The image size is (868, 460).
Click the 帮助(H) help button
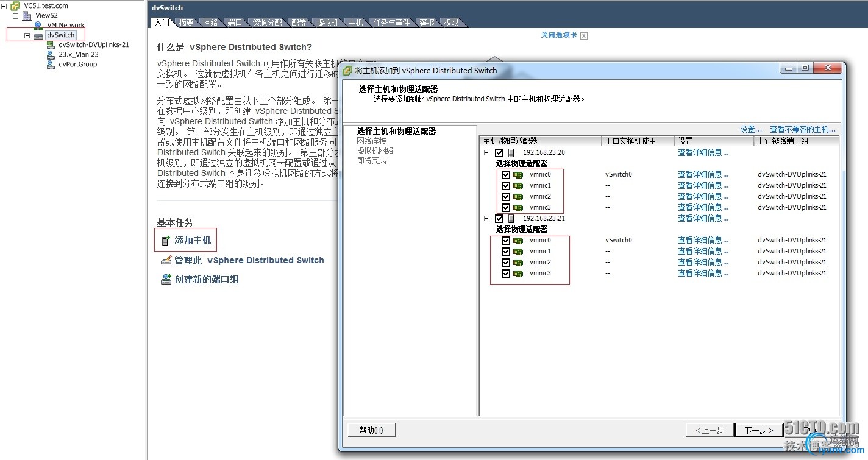coord(371,430)
